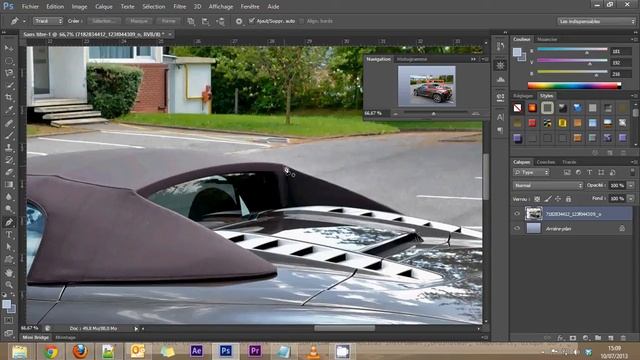The height and width of the screenshot is (360, 640).
Task: Toggle Ajout/Suppr. auto checkbox
Action: pos(252,21)
